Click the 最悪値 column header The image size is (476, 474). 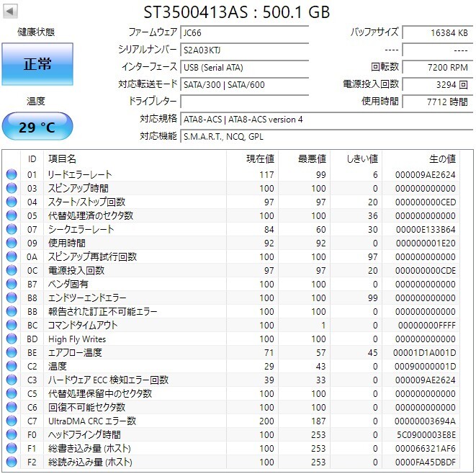pyautogui.click(x=304, y=158)
